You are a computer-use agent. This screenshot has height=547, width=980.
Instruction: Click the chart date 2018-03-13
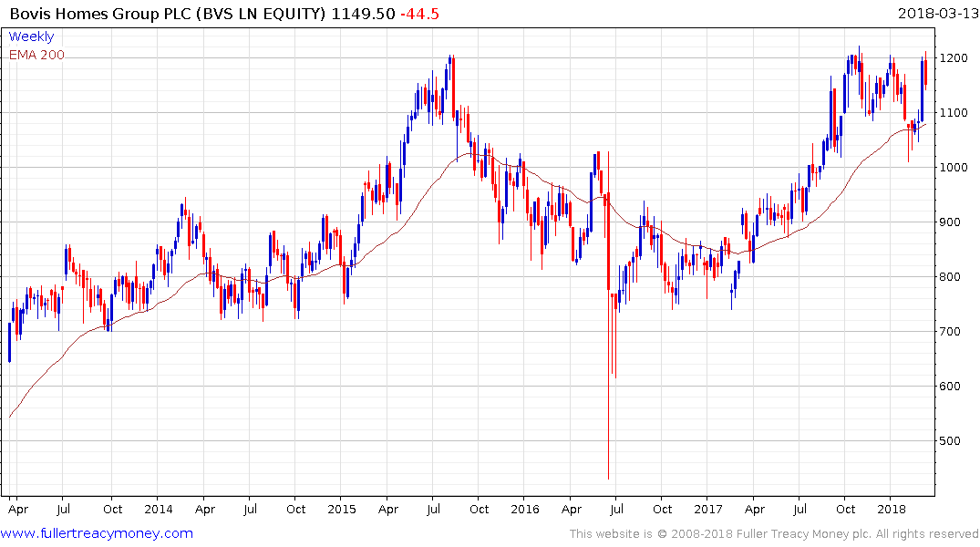(937, 13)
